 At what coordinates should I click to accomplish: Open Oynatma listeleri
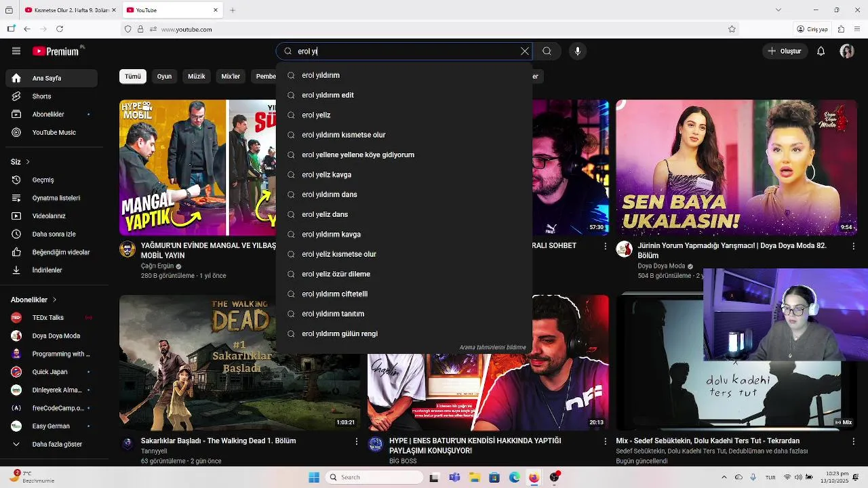click(x=52, y=198)
